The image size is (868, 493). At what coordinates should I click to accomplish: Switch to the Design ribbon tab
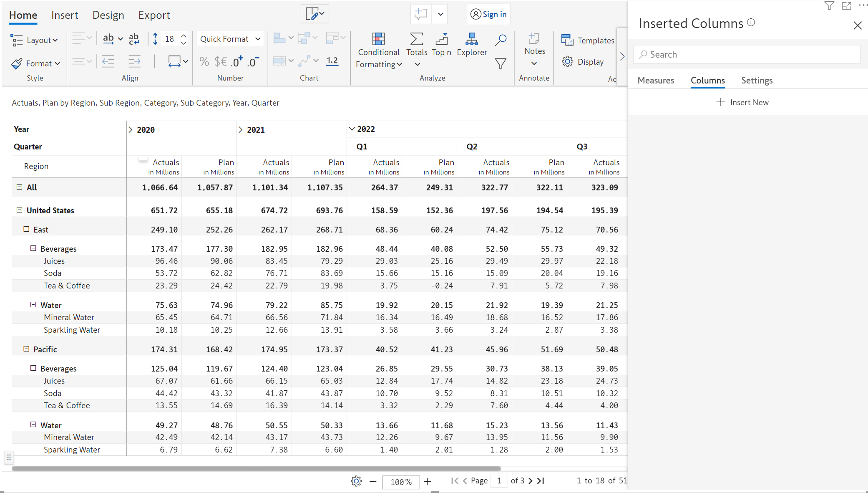coord(108,15)
